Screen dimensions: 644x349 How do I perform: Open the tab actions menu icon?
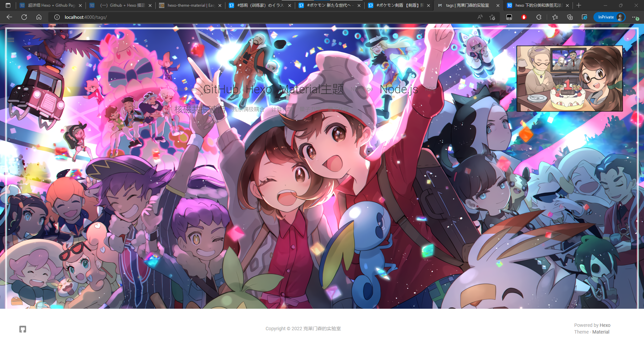pos(8,5)
